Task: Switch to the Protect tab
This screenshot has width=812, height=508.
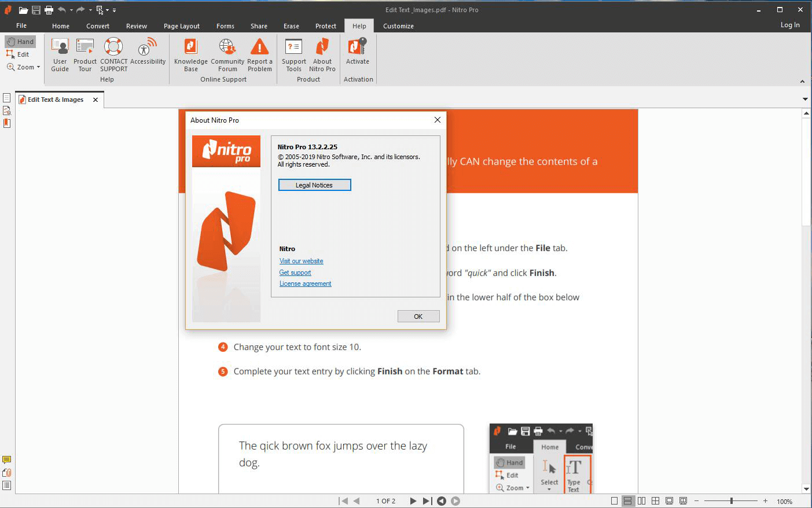Action: [x=326, y=26]
